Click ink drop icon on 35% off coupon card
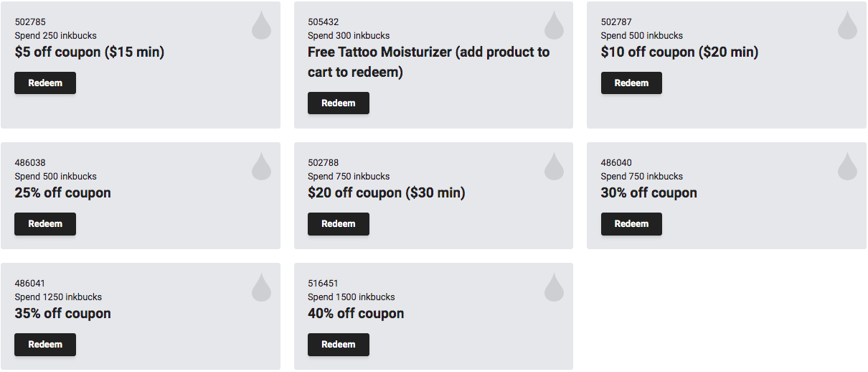The image size is (868, 372). 261,287
